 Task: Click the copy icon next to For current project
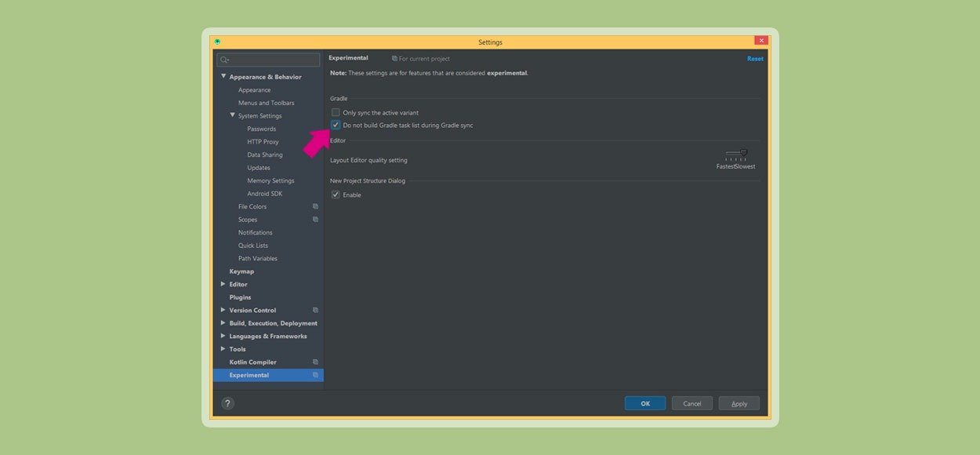point(394,59)
